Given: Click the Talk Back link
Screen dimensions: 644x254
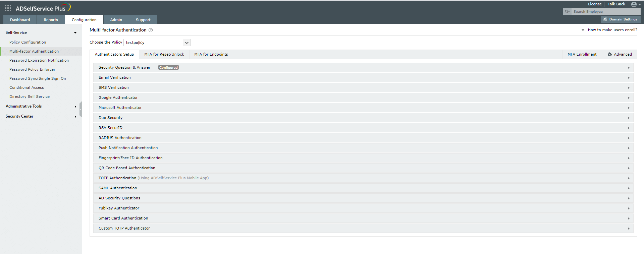Looking at the screenshot, I should coord(616,4).
